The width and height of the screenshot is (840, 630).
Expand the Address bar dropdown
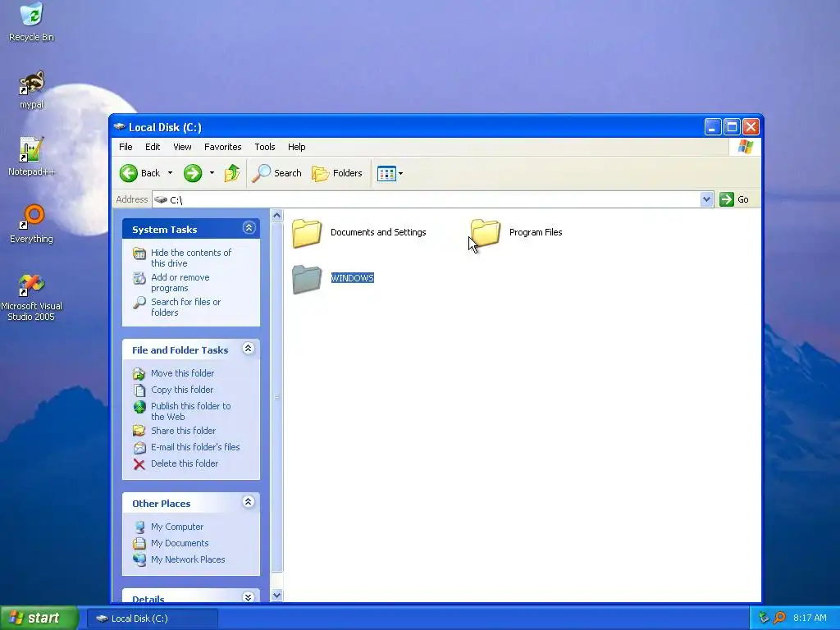(x=706, y=199)
